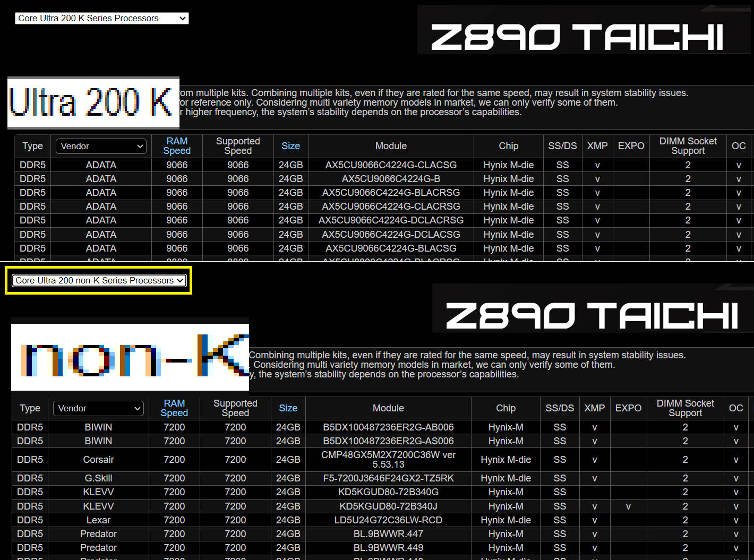Click the DIMM Socket Support header in the ADATA table
The image size is (754, 560).
tap(688, 146)
